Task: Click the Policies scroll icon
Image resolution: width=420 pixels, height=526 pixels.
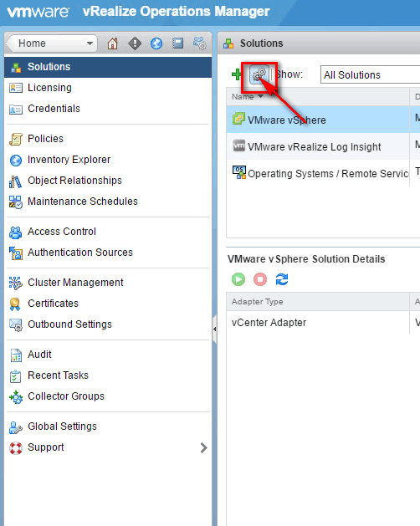Action: pyautogui.click(x=15, y=139)
